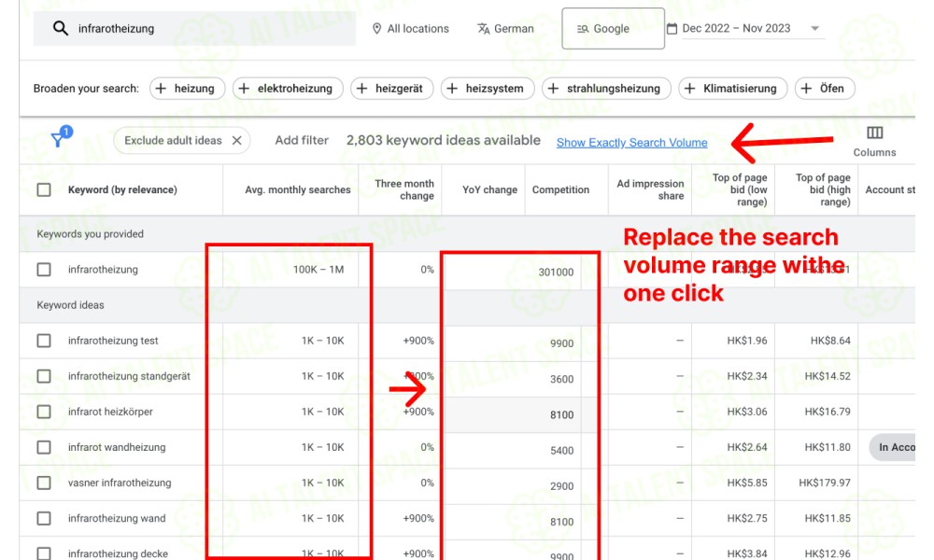Add heizgerät to broaden search
934x560 pixels.
392,89
